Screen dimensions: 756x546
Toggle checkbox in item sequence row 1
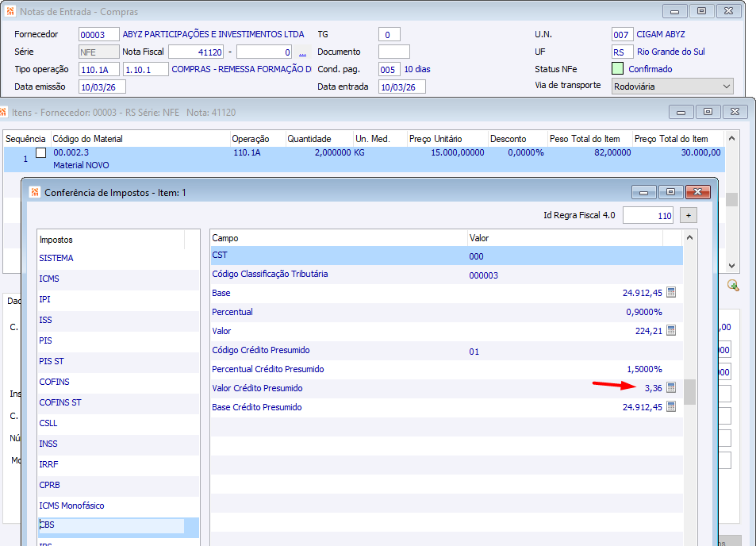[x=41, y=152]
